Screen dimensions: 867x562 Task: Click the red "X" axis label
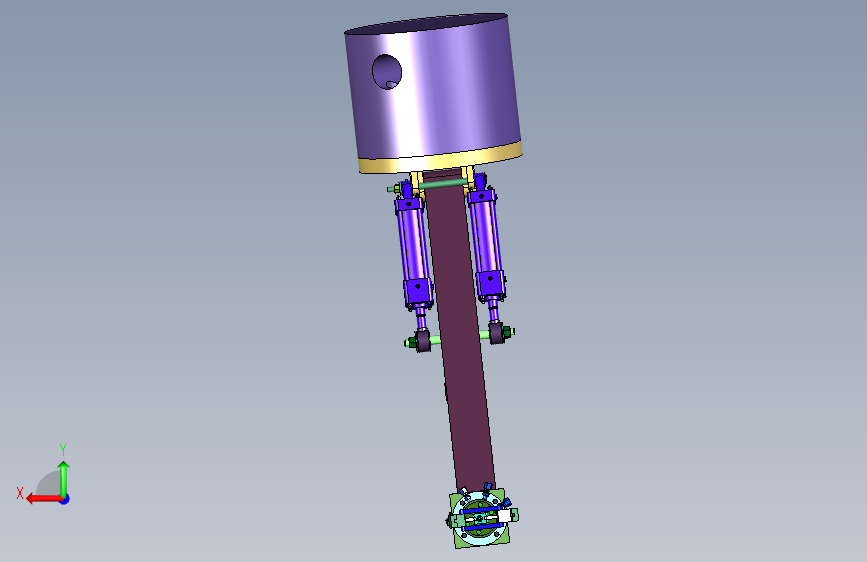[x=20, y=493]
